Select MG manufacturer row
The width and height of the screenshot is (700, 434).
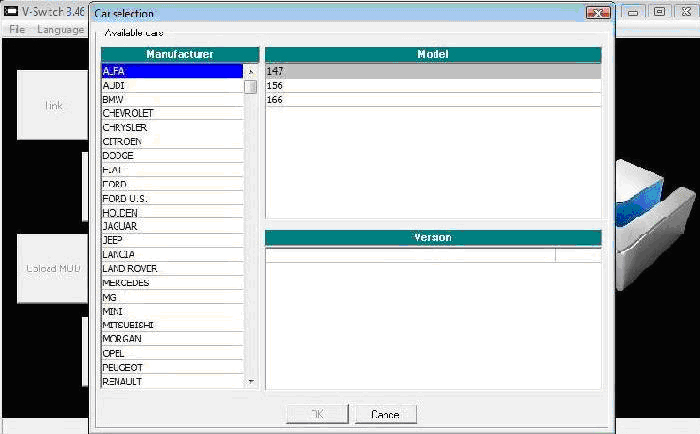pos(172,297)
